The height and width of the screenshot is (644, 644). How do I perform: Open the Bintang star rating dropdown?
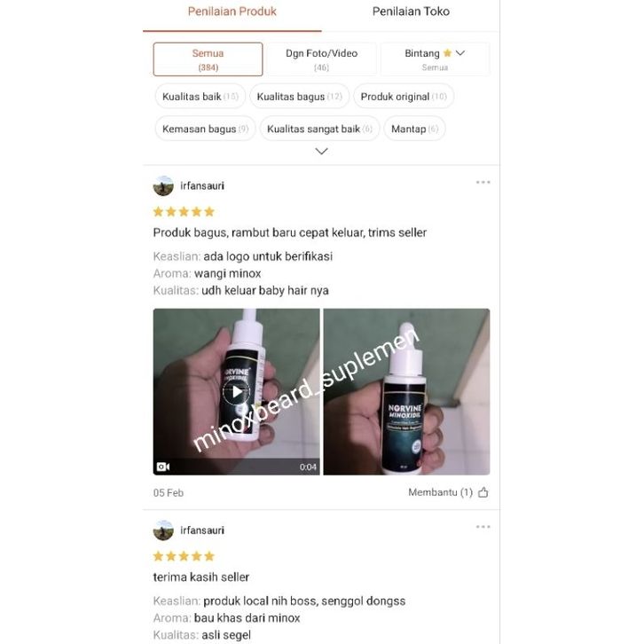tap(435, 59)
